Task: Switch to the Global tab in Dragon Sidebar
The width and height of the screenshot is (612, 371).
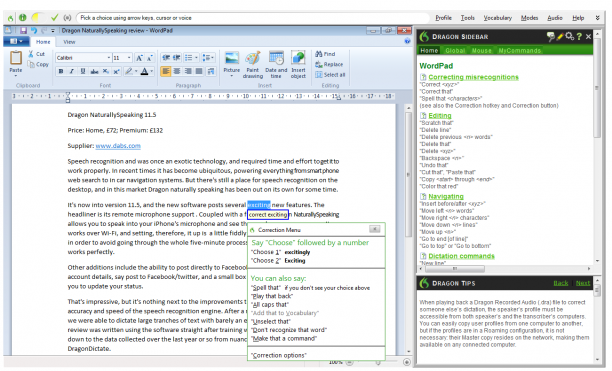Action: pos(455,50)
